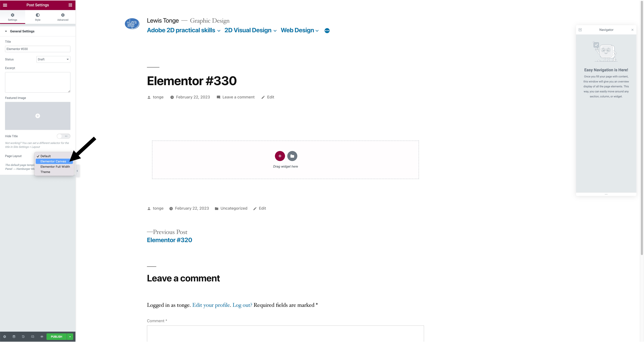Switch to Responsive Mode
Image resolution: width=644 pixels, height=342 pixels.
click(32, 336)
